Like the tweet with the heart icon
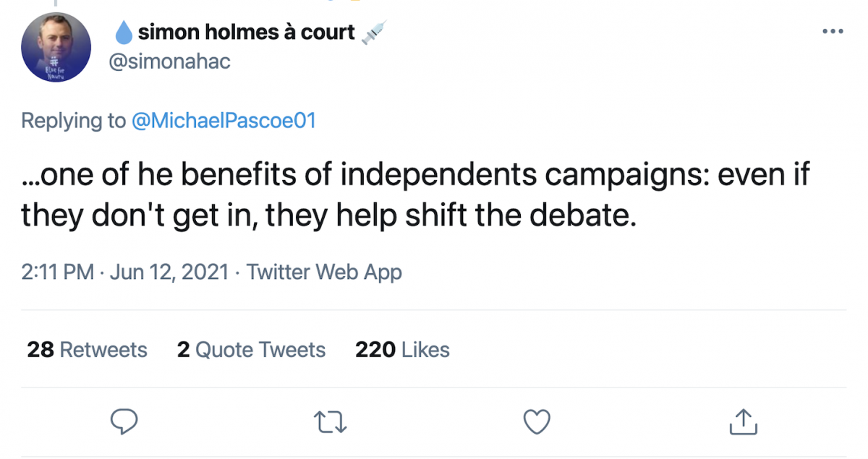 [537, 421]
